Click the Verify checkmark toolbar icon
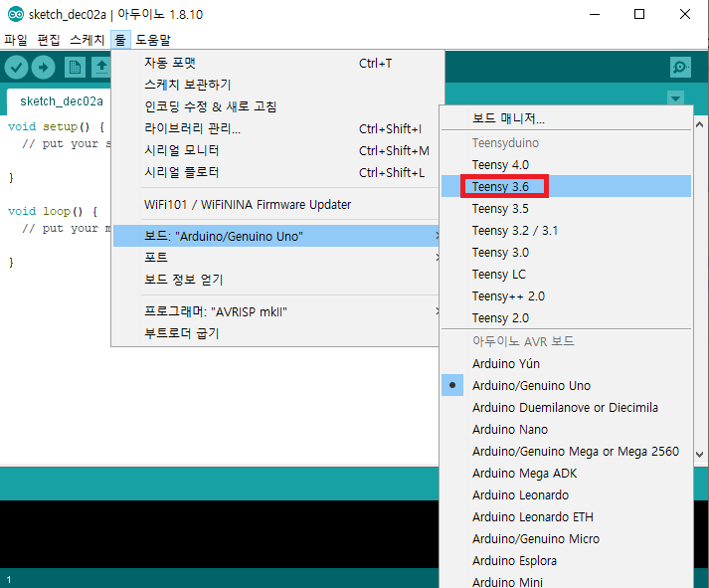709x588 pixels. (x=16, y=68)
